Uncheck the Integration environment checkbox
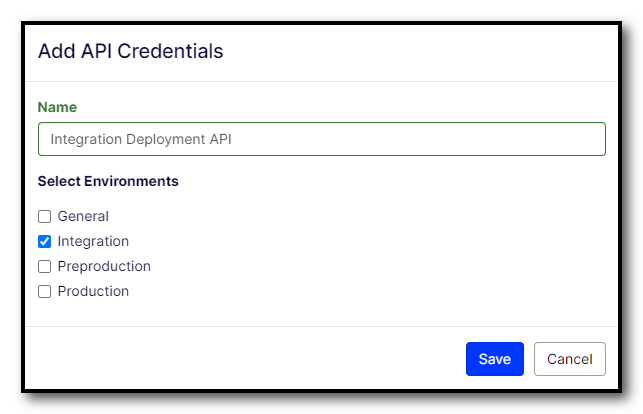 (x=44, y=241)
